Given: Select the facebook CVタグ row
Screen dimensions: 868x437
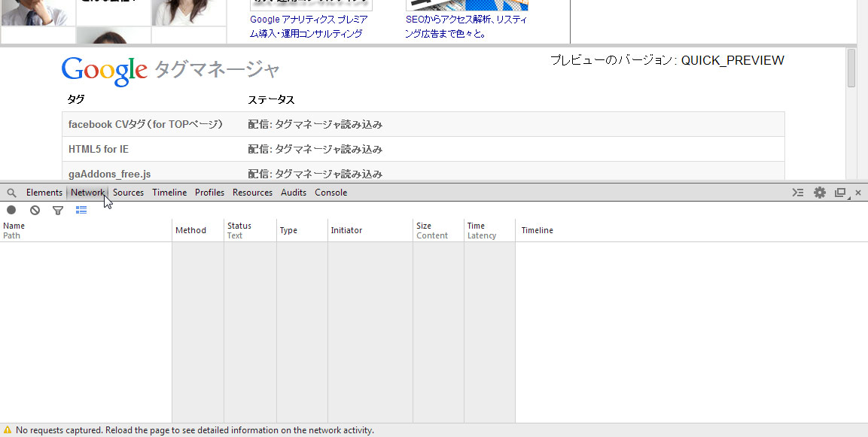Looking at the screenshot, I should pyautogui.click(x=424, y=124).
